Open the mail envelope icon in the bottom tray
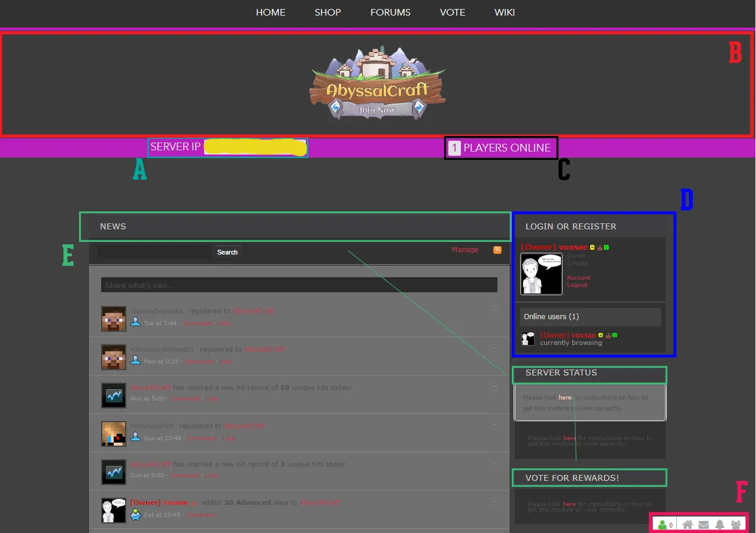Image resolution: width=756 pixels, height=533 pixels. coord(704,525)
